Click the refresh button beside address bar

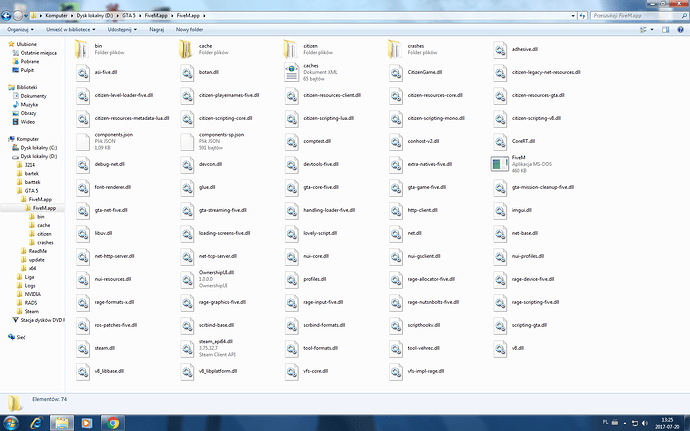point(582,16)
